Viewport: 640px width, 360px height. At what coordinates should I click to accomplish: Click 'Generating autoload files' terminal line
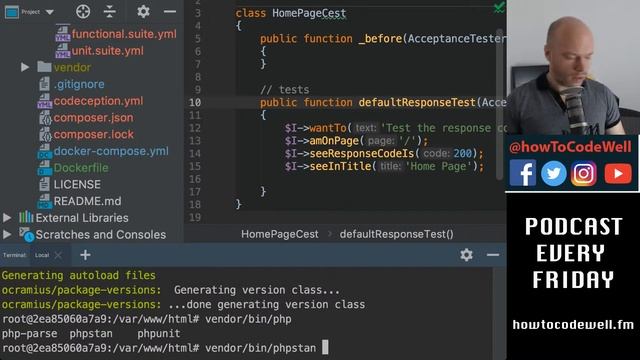coord(78,276)
